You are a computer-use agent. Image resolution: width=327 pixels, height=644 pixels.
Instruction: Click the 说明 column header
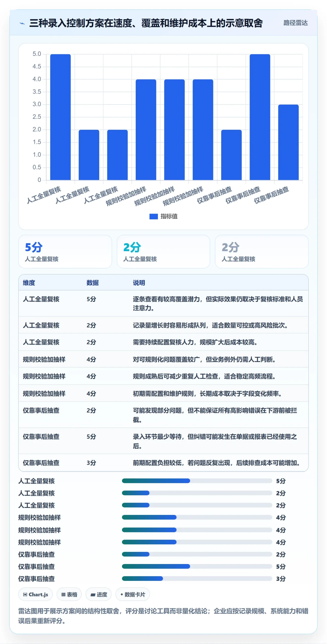[139, 283]
